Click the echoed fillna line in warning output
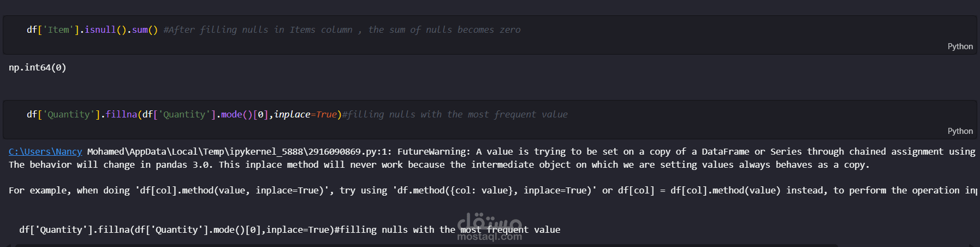 pyautogui.click(x=175, y=230)
